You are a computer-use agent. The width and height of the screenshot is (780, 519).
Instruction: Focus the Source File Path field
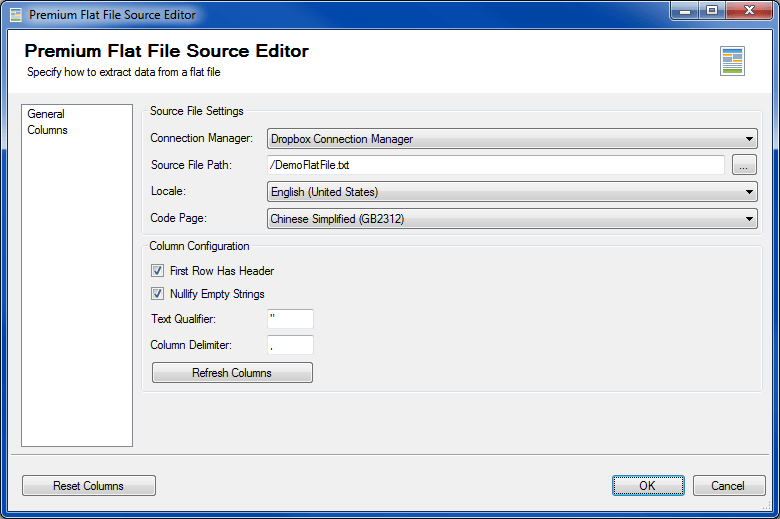coord(495,165)
